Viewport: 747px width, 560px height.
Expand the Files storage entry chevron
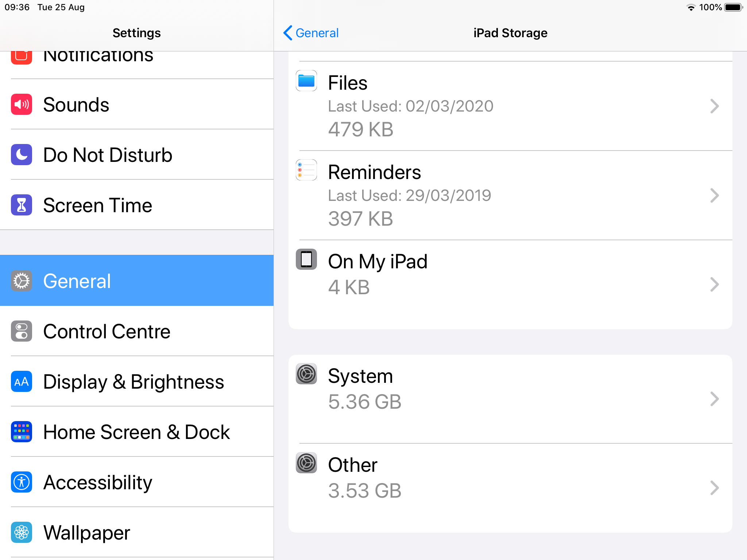[x=714, y=106]
